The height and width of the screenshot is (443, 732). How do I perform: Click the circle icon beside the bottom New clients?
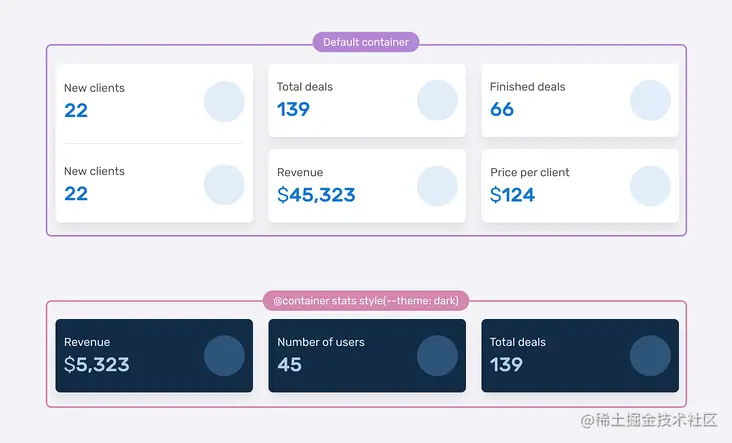click(224, 185)
